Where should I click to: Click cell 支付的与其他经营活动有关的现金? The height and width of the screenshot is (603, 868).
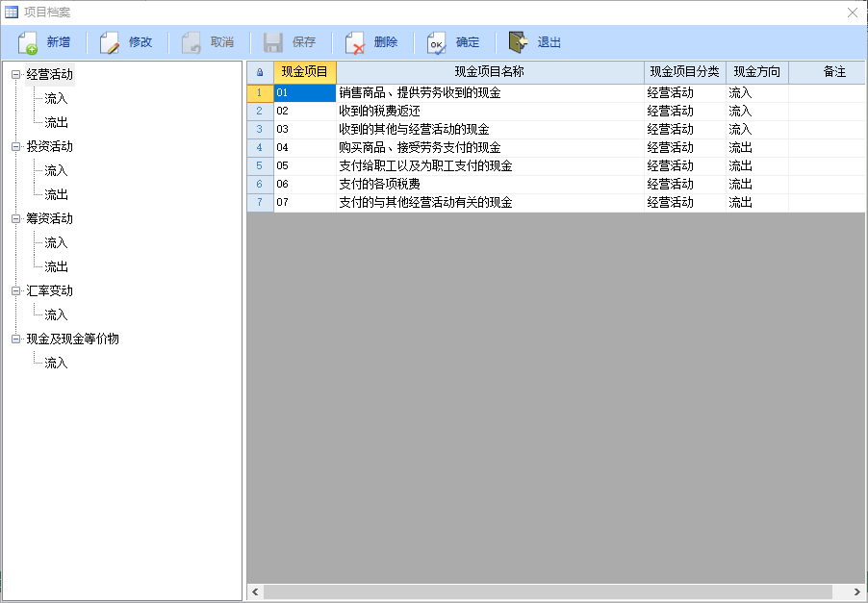point(490,203)
